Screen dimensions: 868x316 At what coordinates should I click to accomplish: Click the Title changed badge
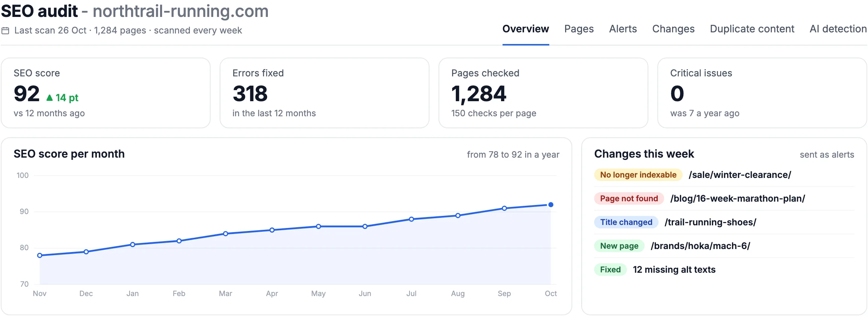coord(626,222)
